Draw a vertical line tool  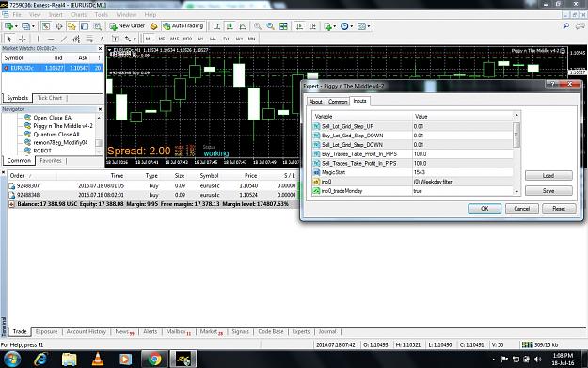38,39
